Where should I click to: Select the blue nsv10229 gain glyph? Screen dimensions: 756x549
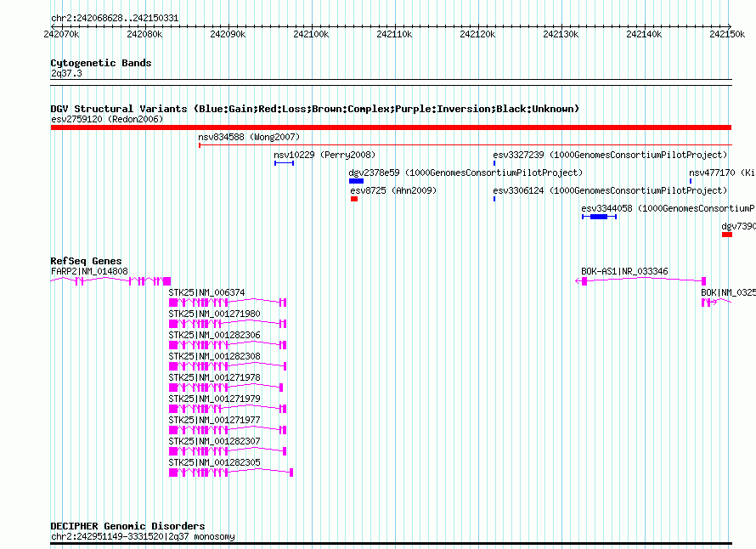(x=284, y=163)
